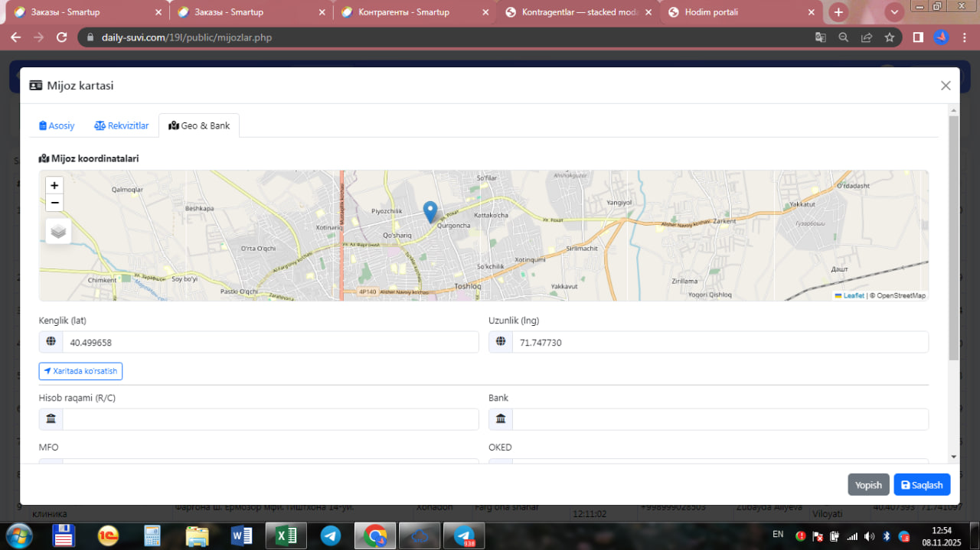Open Telegram from the taskbar

point(331,535)
